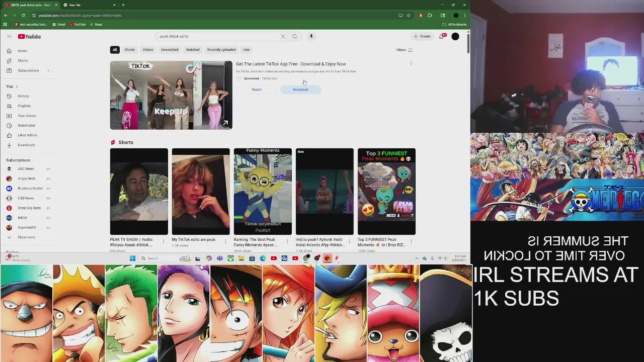Select the Watched filter chip
Image resolution: width=644 pixels, height=362 pixels.
pyautogui.click(x=193, y=50)
